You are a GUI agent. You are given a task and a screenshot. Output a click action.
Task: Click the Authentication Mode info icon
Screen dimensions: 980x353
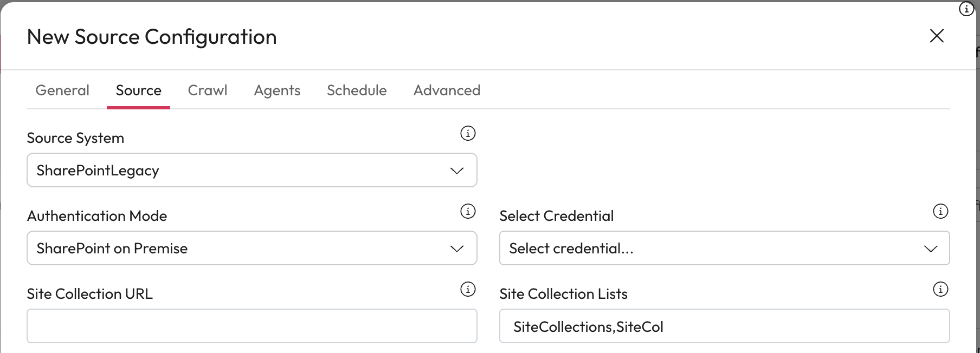click(x=468, y=211)
